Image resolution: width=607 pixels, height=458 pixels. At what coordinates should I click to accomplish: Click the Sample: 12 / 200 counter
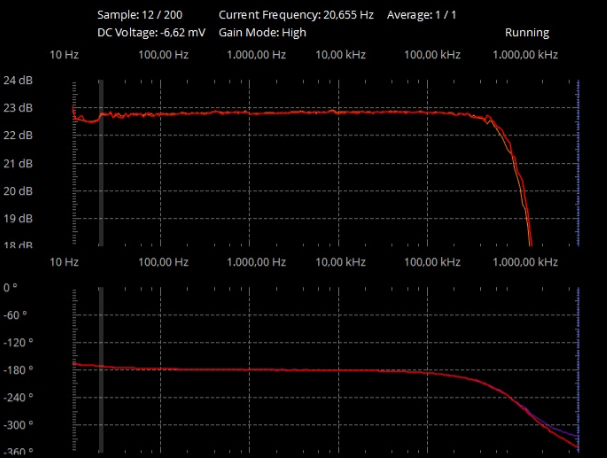140,16
